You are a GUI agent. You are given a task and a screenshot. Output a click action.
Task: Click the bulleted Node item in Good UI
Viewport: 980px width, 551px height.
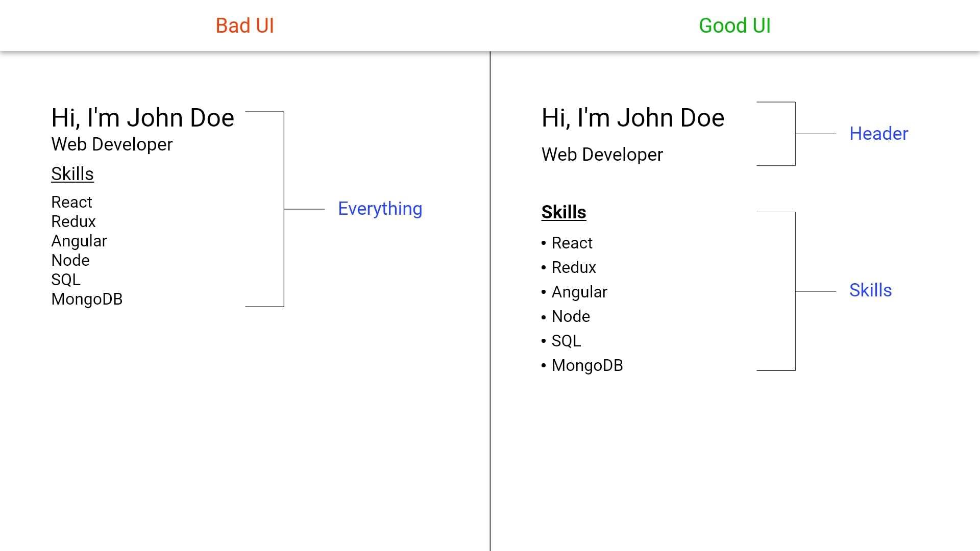(x=571, y=316)
